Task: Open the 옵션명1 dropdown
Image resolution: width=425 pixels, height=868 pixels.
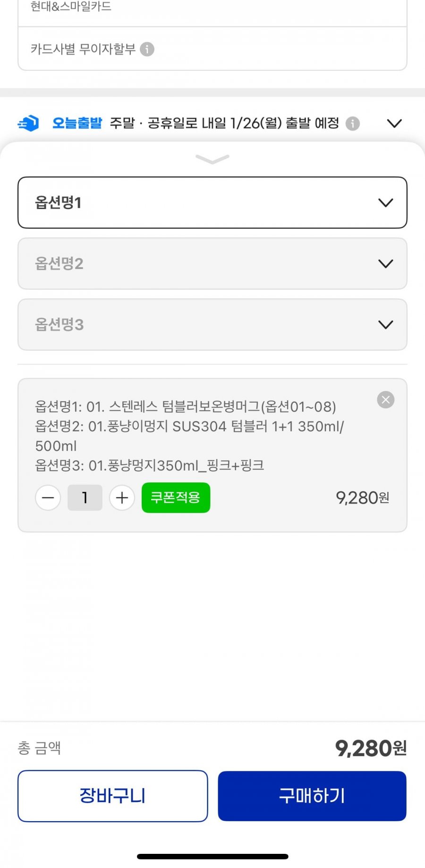Action: (212, 202)
